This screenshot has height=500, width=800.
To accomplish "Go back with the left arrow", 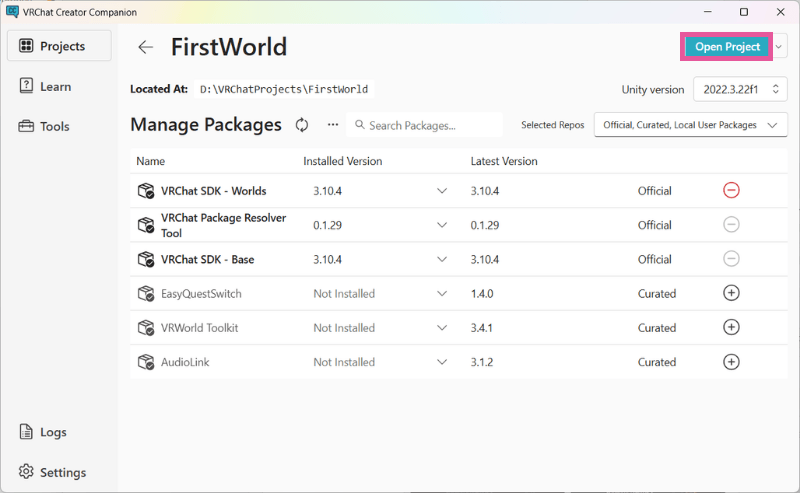I will coord(145,47).
